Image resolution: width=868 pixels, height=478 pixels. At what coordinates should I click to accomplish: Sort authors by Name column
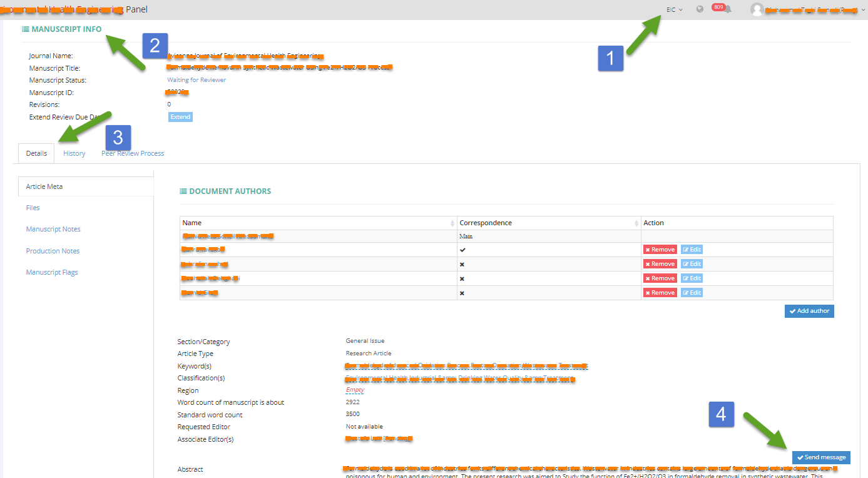318,223
